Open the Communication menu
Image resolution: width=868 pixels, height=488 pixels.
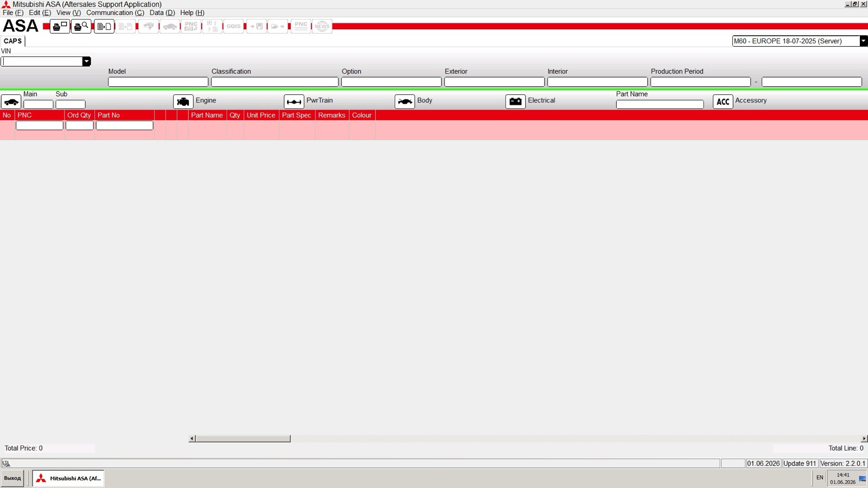coord(115,12)
